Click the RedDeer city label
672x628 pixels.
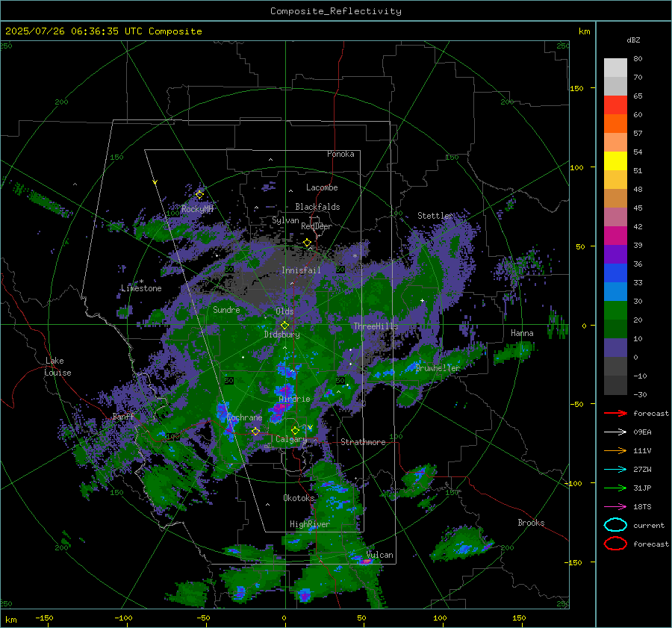pyautogui.click(x=317, y=226)
